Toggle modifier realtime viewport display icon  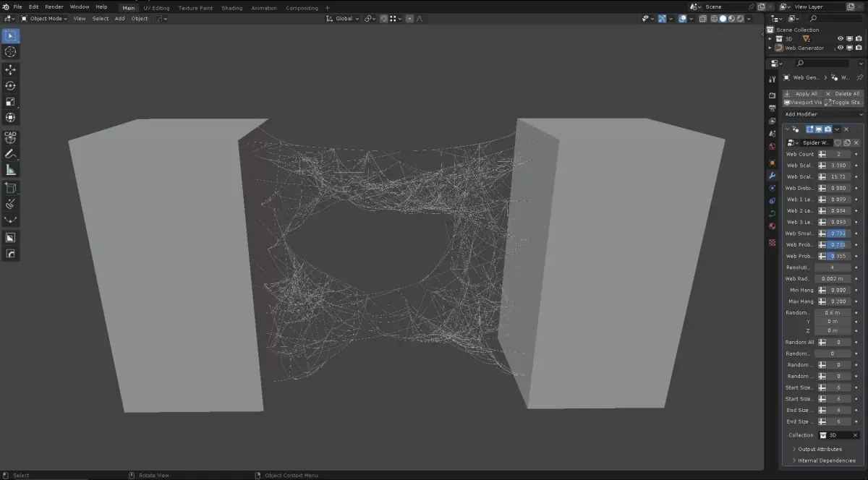click(x=820, y=129)
